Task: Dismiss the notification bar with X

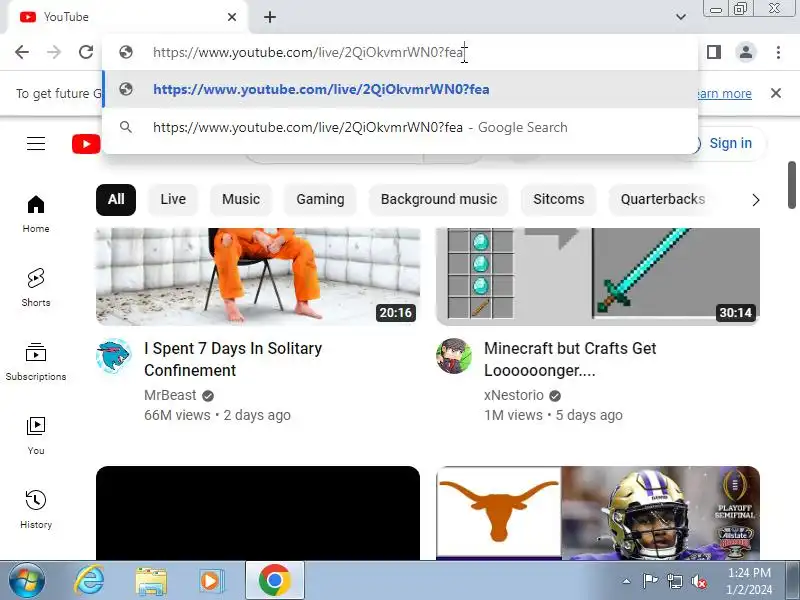Action: pyautogui.click(x=776, y=93)
